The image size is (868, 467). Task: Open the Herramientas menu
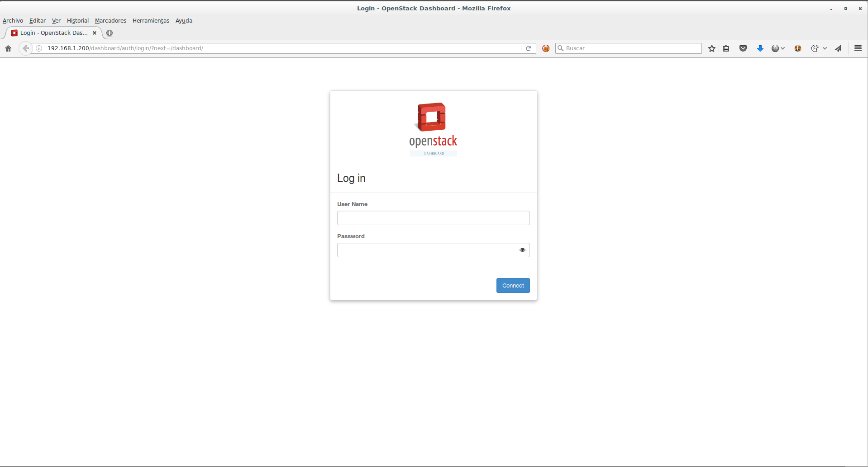click(x=151, y=21)
